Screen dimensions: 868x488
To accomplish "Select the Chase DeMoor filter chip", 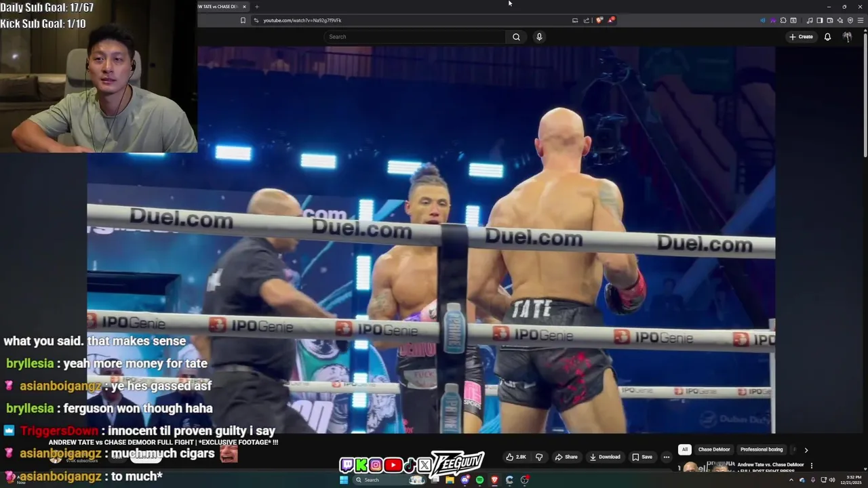I will pyautogui.click(x=714, y=449).
